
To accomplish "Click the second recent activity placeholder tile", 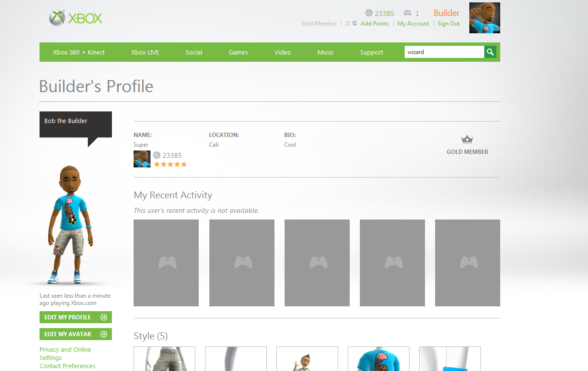I will click(242, 263).
